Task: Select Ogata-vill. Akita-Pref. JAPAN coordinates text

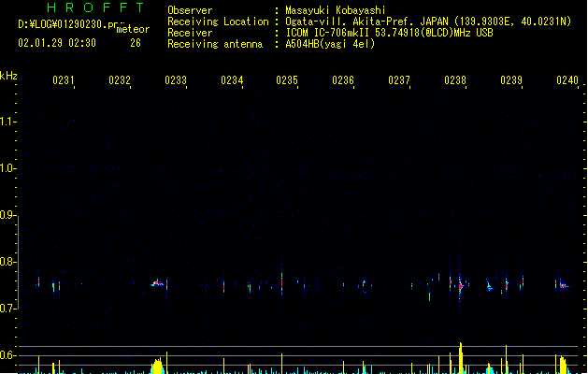Action: click(x=428, y=22)
